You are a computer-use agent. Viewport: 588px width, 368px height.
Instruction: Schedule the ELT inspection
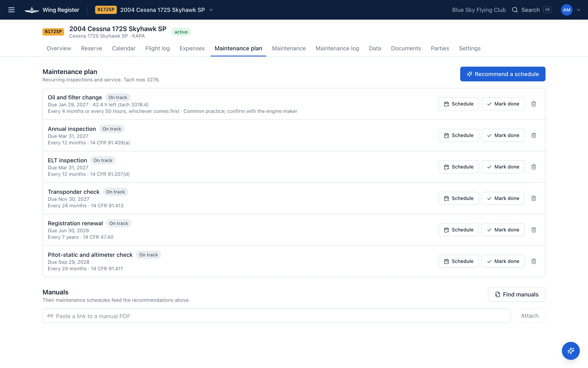[x=459, y=167]
